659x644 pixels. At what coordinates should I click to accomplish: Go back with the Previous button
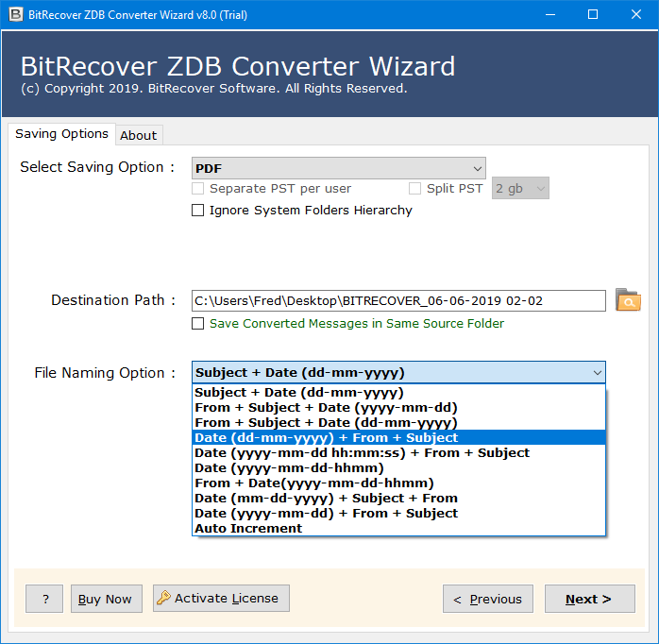[x=488, y=599]
